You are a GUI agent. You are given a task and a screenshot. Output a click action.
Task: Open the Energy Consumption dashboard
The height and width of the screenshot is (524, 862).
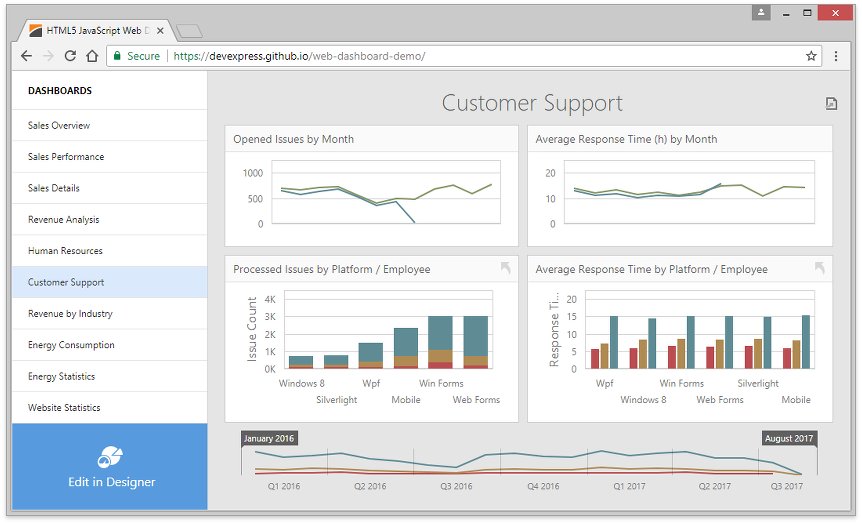coord(110,345)
